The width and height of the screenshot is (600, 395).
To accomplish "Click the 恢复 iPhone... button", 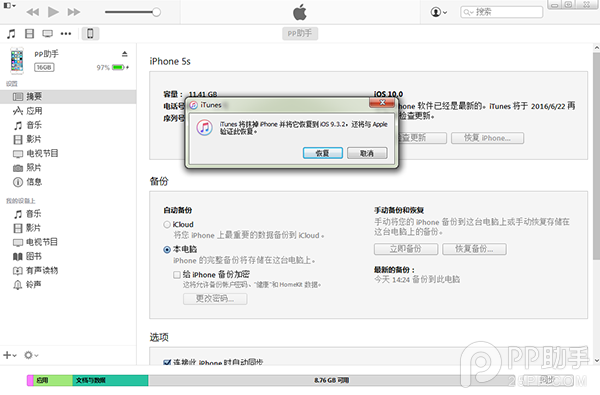I will pyautogui.click(x=488, y=138).
